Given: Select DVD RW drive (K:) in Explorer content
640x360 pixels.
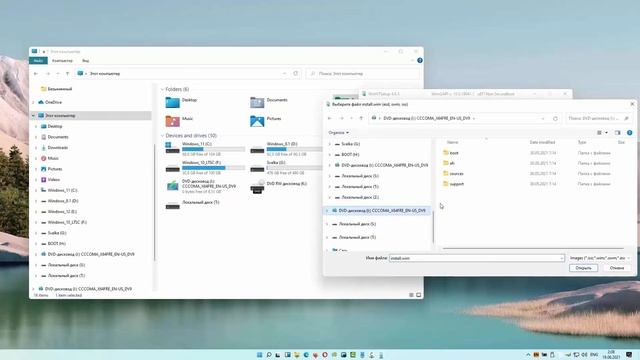Looking at the screenshot, I should tap(279, 187).
